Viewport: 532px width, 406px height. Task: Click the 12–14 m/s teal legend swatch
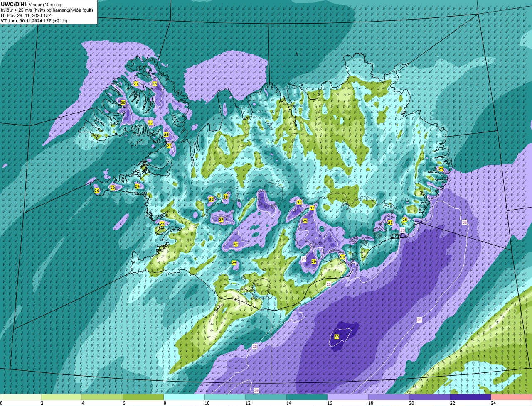266,397
